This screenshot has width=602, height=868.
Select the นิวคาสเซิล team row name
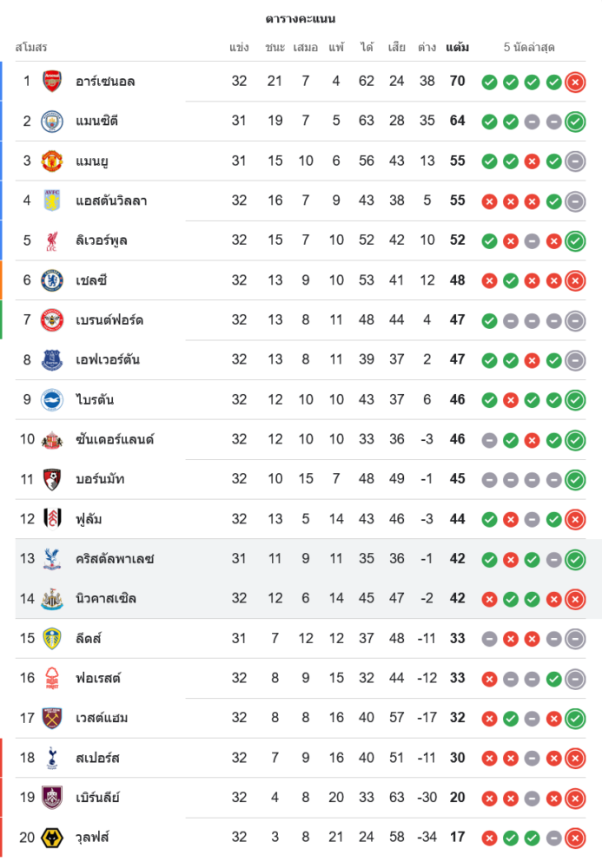pyautogui.click(x=106, y=599)
